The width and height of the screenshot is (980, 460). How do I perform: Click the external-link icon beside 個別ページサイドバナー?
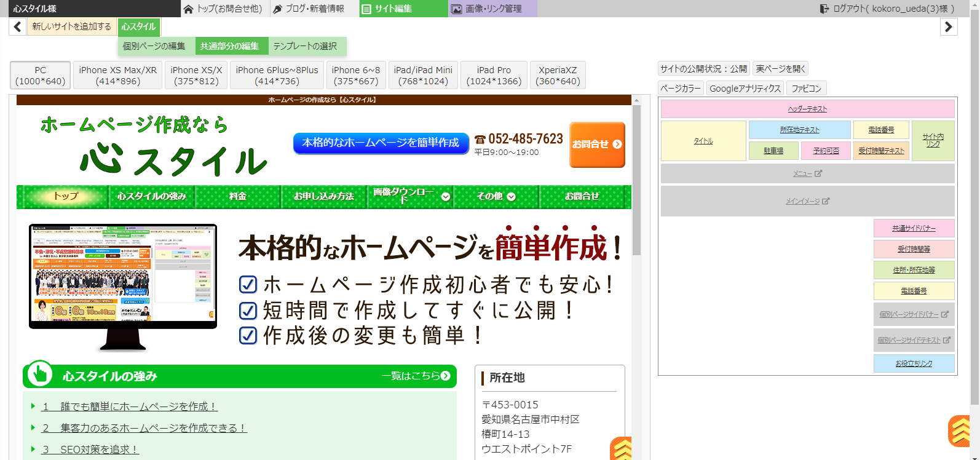point(945,314)
